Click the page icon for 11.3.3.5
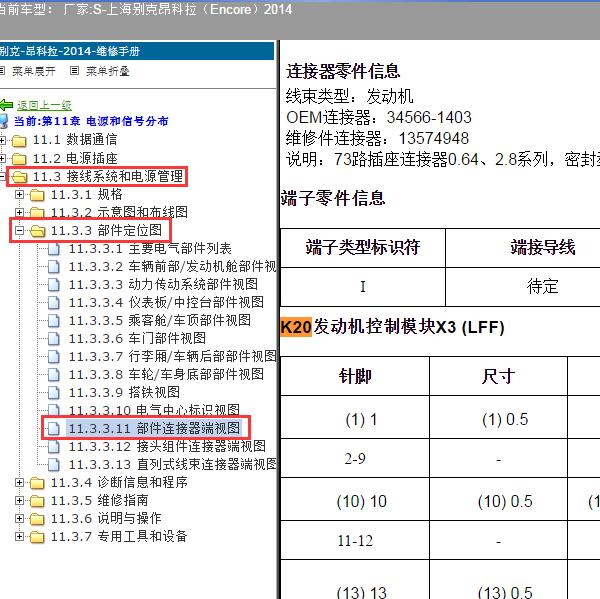Image resolution: width=600 pixels, height=599 pixels. (54, 321)
